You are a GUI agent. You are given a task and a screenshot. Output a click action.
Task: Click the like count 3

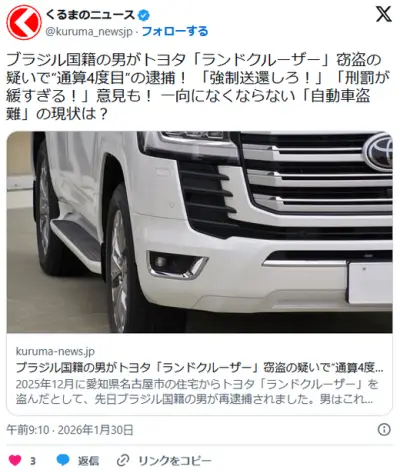tap(33, 461)
